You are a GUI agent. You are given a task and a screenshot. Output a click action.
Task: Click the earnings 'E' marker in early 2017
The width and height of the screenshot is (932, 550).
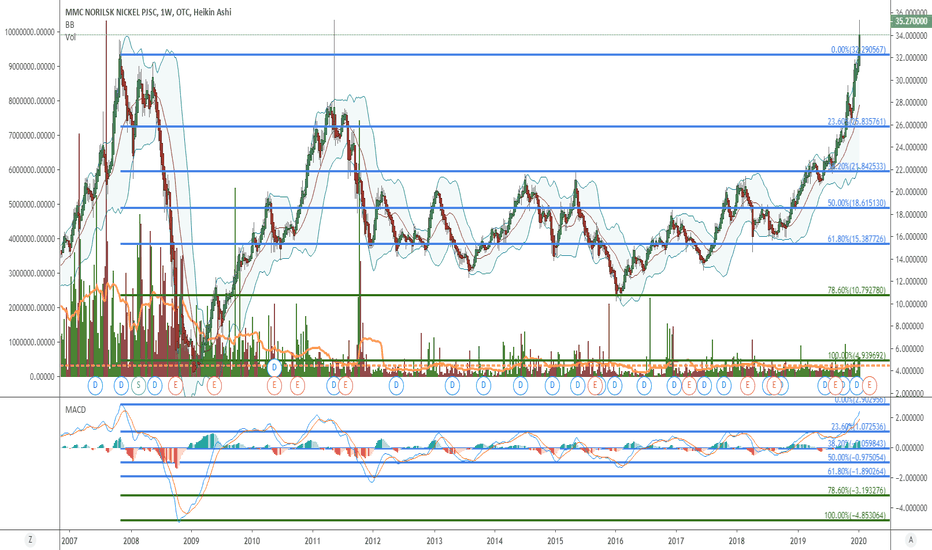click(x=688, y=385)
